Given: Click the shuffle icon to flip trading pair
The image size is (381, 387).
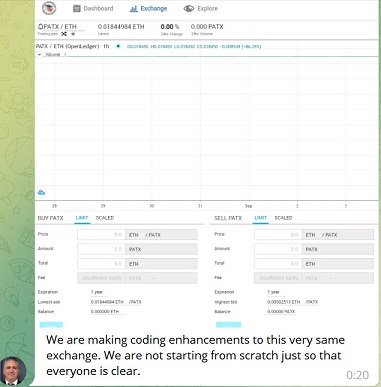Looking at the screenshot, I should (64, 34).
